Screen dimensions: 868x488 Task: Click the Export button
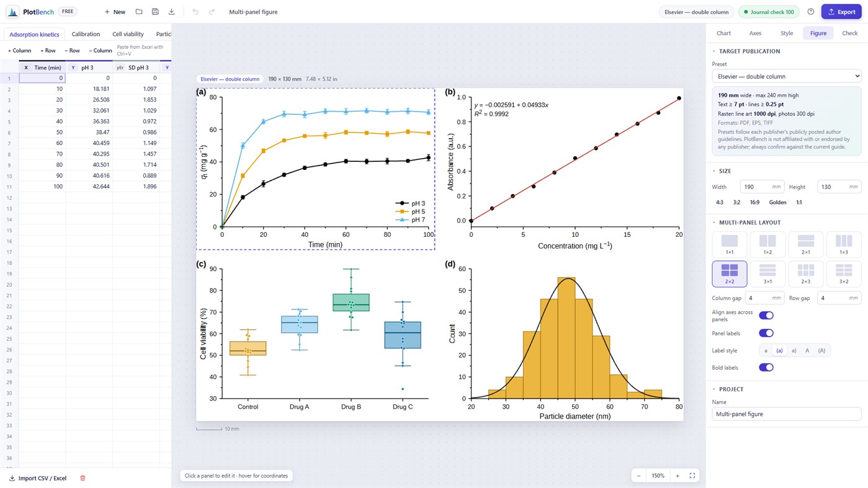click(841, 12)
